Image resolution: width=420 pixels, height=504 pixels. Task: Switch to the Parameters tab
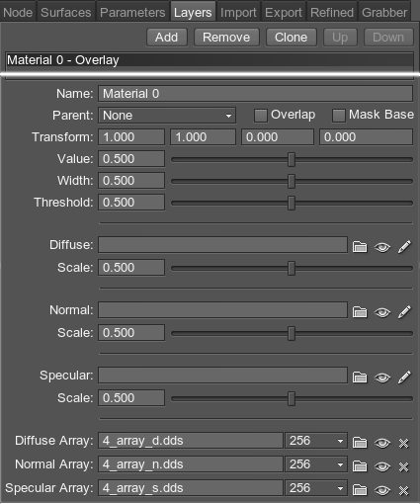point(132,12)
